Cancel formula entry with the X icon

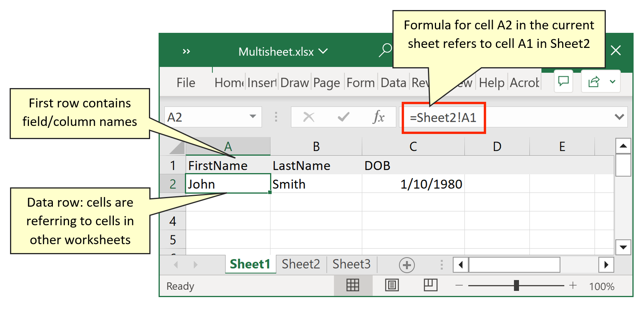pyautogui.click(x=309, y=117)
